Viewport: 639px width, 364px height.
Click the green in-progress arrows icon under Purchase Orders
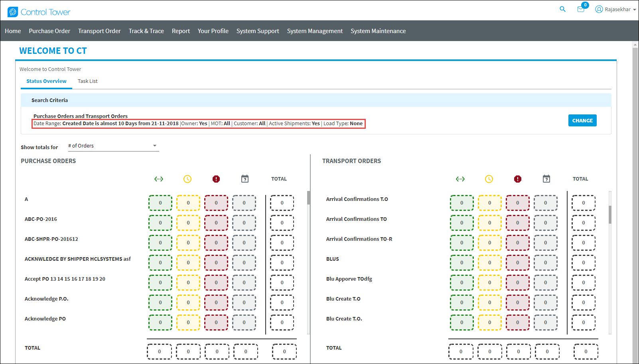pyautogui.click(x=159, y=179)
